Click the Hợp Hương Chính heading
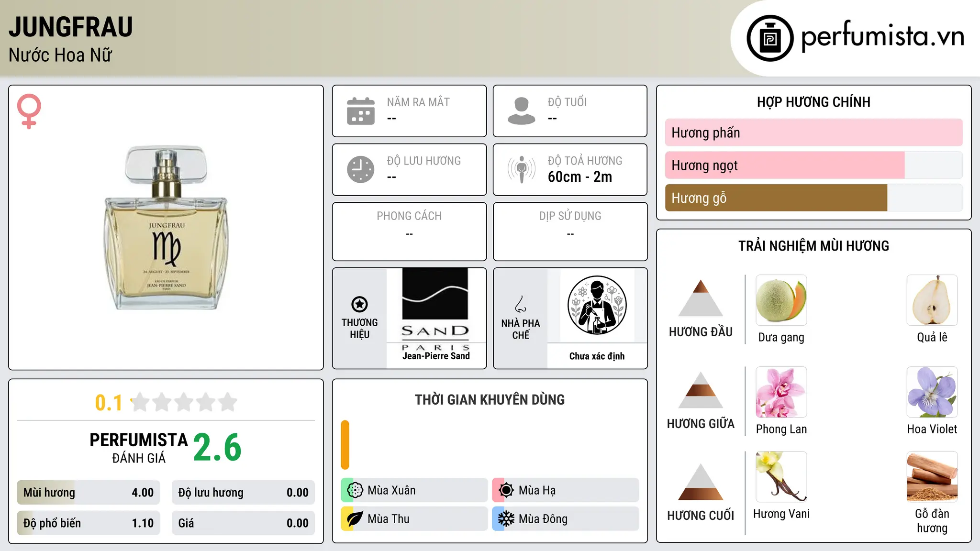Viewport: 980px width, 551px height. (813, 102)
